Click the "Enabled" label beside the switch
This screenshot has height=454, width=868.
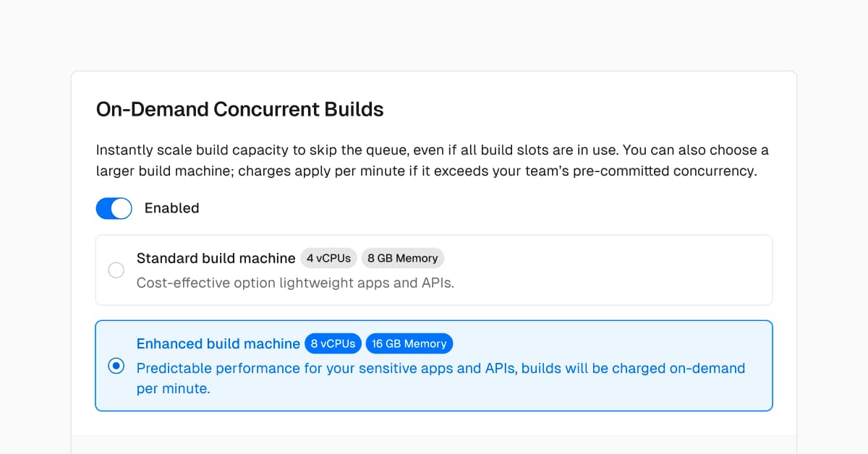tap(171, 208)
